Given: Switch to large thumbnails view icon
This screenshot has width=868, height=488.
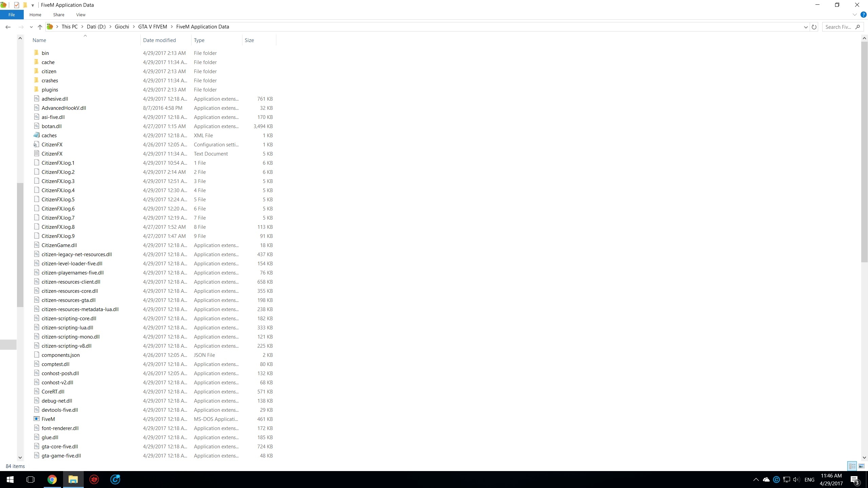Looking at the screenshot, I should click(x=861, y=466).
